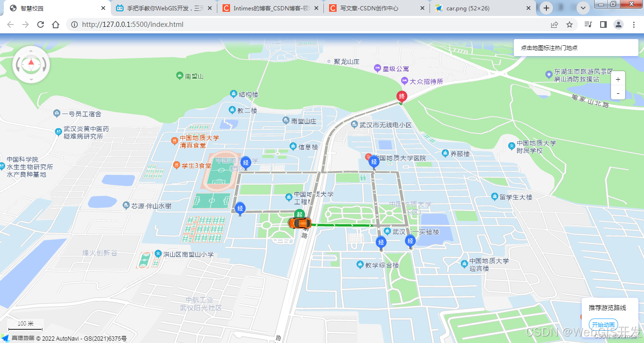Bookmark this page with the star icon

pos(570,24)
